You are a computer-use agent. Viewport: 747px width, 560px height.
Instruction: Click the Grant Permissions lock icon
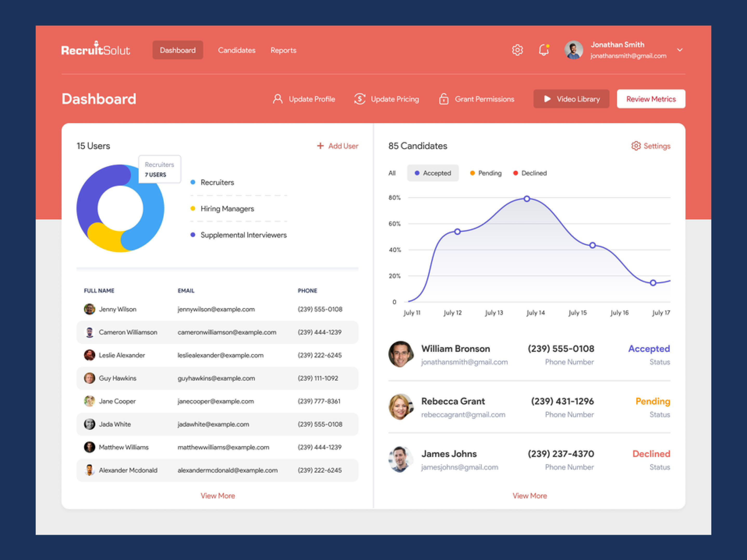[443, 99]
